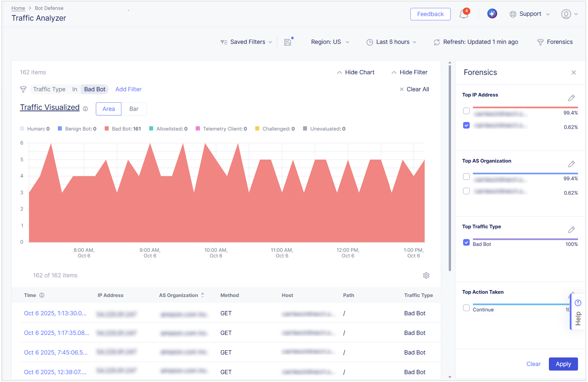Click the save filter disk icon
The image size is (588, 382).
pyautogui.click(x=288, y=42)
